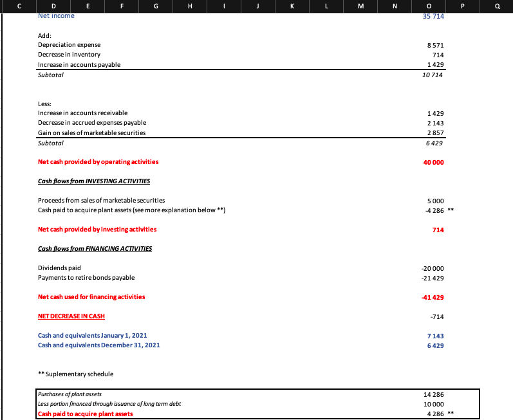Select column E header

point(88,6)
